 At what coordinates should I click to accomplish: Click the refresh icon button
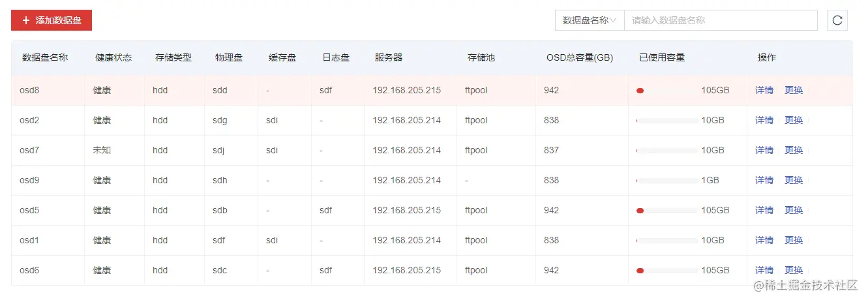[837, 20]
